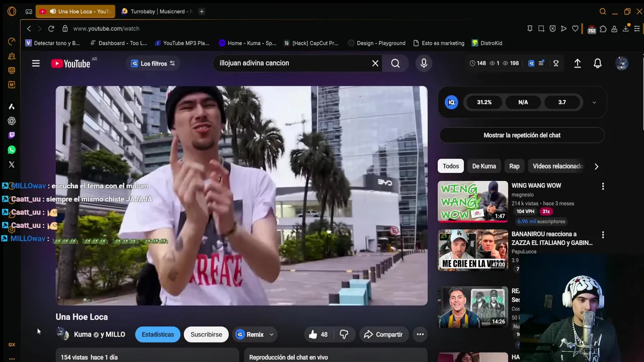Open the GX Control speedometer icon in sidebar
Image resolution: width=644 pixels, height=362 pixels.
click(12, 42)
